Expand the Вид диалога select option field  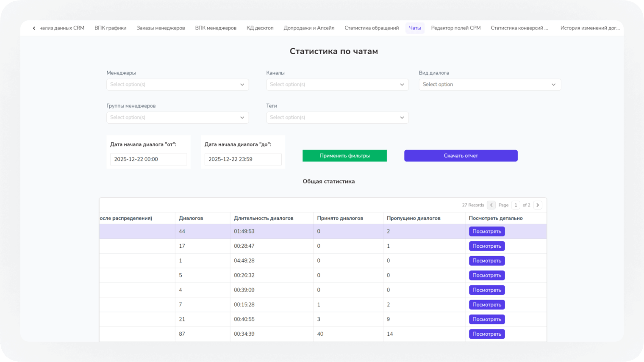pos(490,84)
